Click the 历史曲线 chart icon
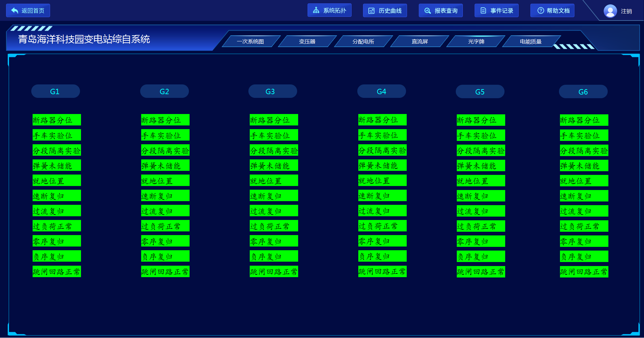The width and height of the screenshot is (644, 338). tap(371, 11)
